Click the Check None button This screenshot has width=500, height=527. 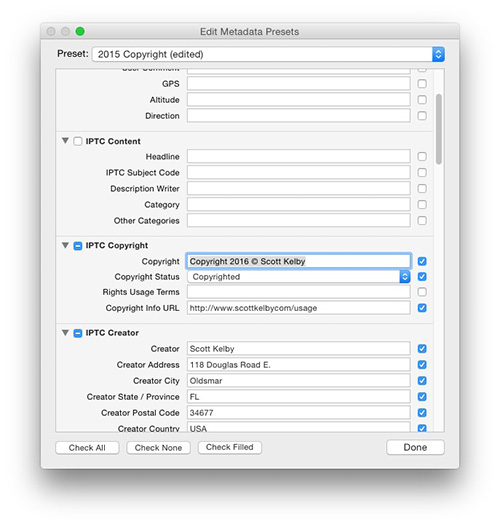tap(158, 448)
